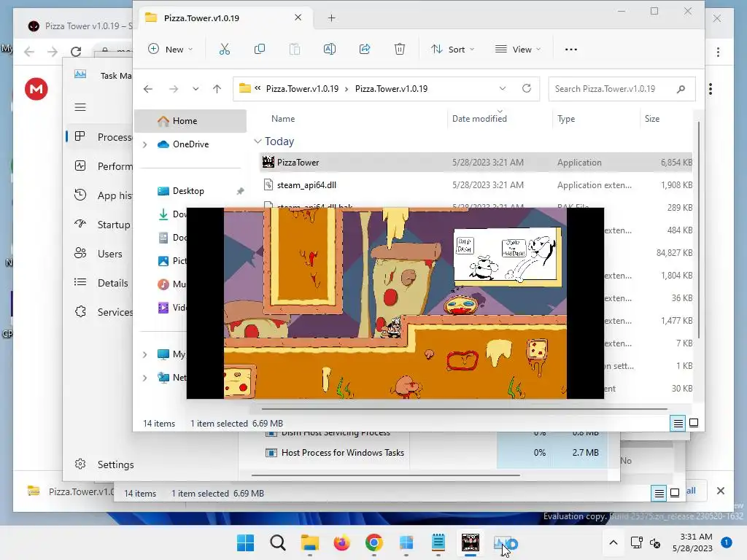
Task: Switch to details view layout icon in status bar
Action: coord(678,423)
